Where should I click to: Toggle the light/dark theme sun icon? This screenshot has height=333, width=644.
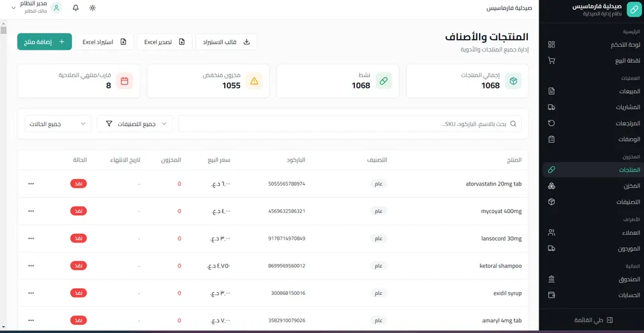click(93, 8)
